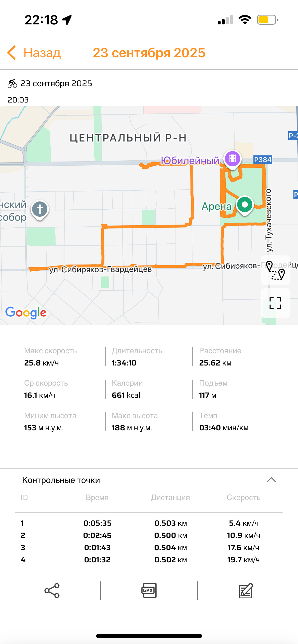
Task: Open the edit activity icon
Action: [246, 590]
